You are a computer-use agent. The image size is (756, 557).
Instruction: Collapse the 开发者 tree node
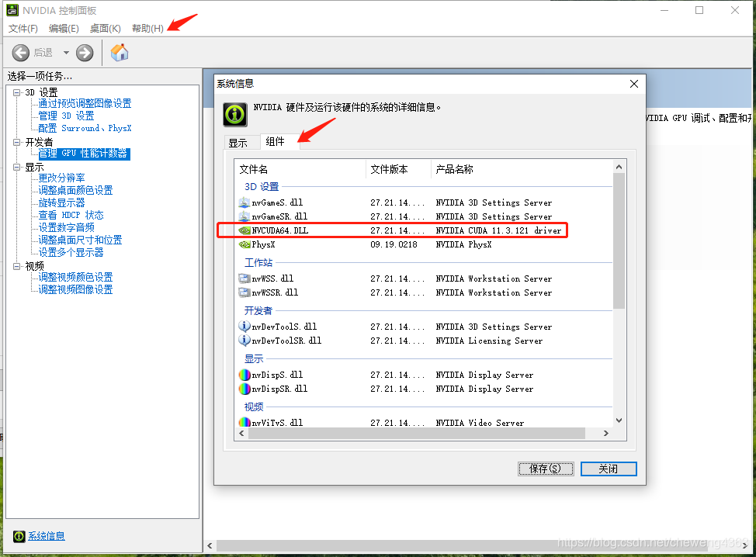17,142
